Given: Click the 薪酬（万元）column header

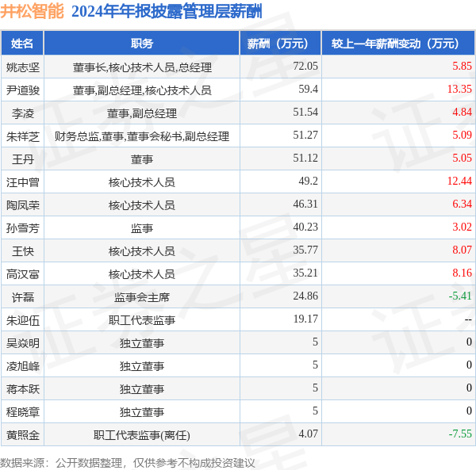Looking at the screenshot, I should [281, 43].
